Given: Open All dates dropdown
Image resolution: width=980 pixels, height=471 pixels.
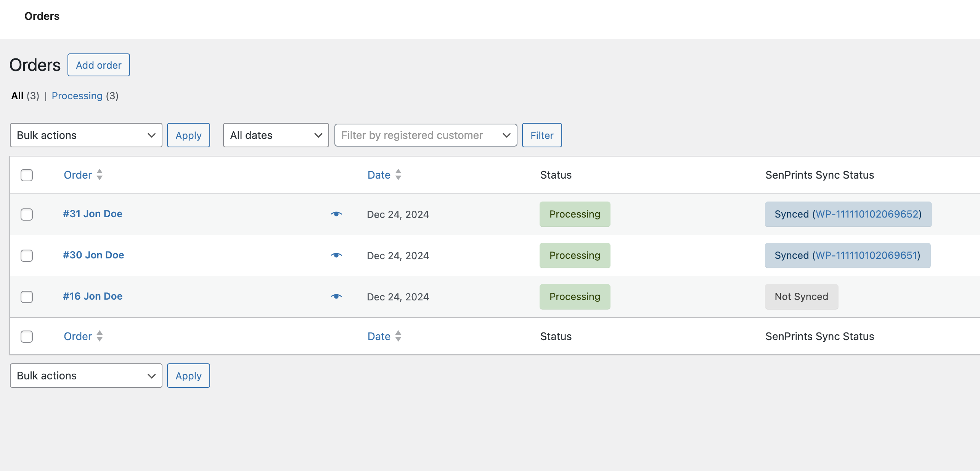Looking at the screenshot, I should point(276,135).
